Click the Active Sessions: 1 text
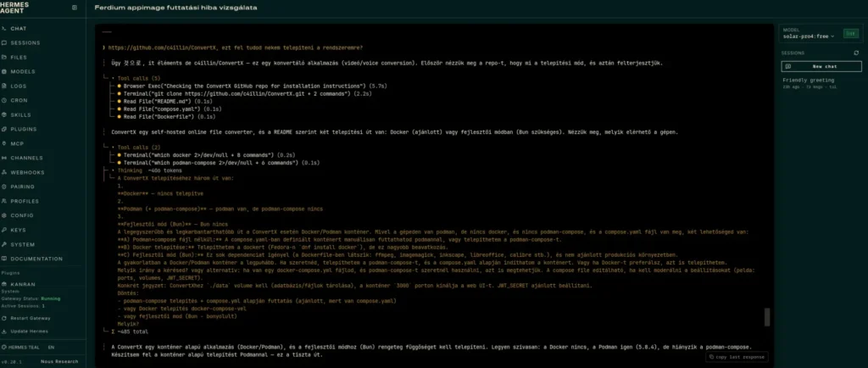The height and width of the screenshot is (368, 868). click(x=23, y=305)
